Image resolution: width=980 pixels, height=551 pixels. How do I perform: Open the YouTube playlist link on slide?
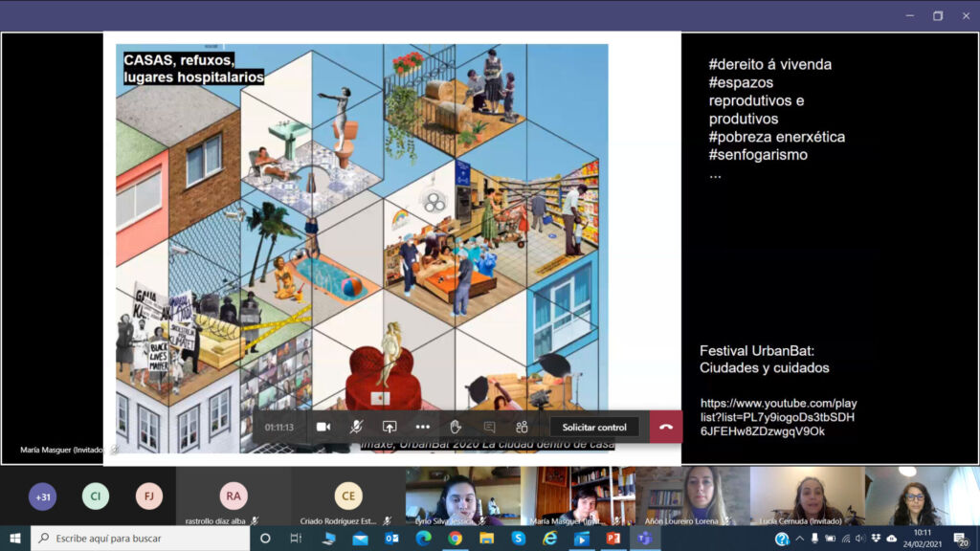tap(777, 417)
